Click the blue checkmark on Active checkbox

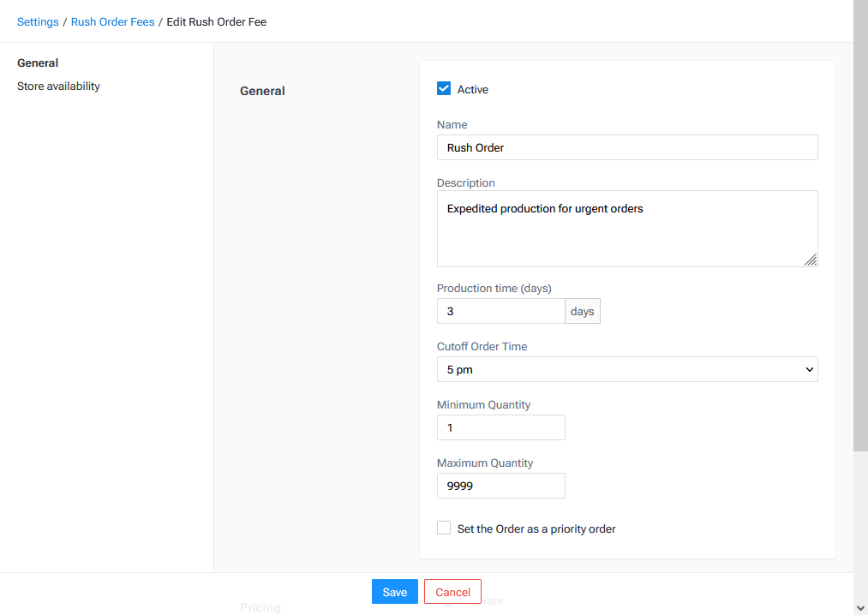(x=444, y=88)
